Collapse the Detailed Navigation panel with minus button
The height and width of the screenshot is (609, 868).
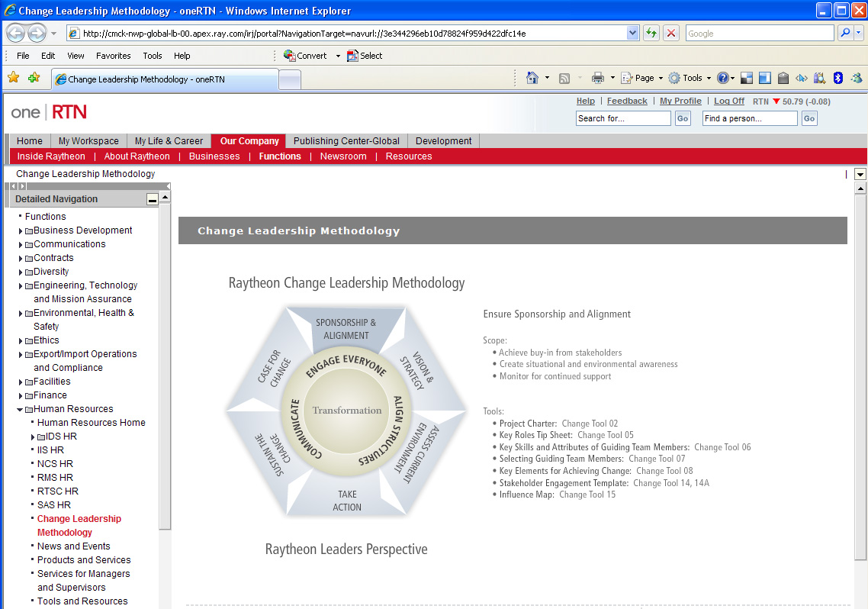[x=153, y=199]
